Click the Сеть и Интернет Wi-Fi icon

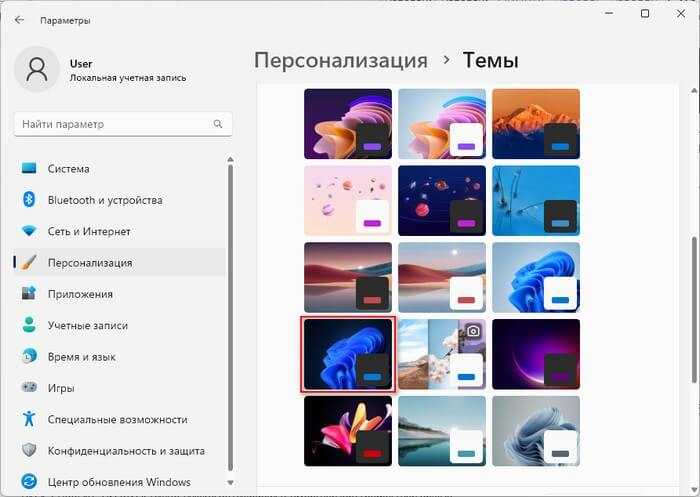pos(29,231)
